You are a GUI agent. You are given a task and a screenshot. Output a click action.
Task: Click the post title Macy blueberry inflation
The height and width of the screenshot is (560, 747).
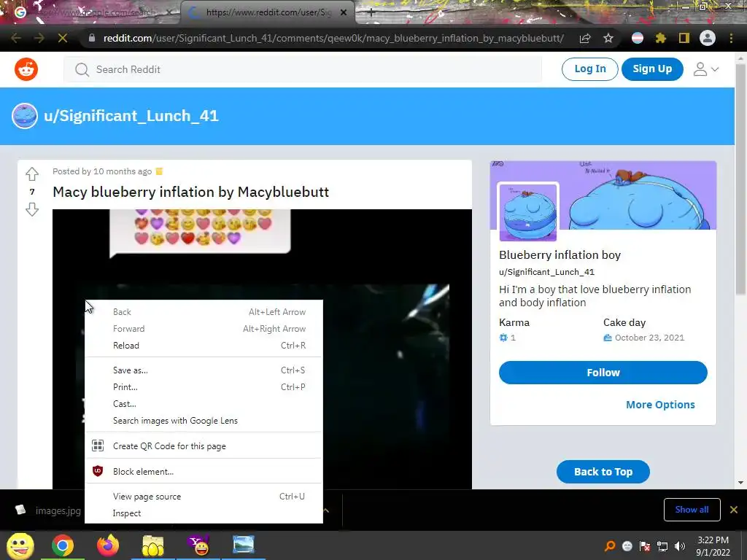(190, 192)
